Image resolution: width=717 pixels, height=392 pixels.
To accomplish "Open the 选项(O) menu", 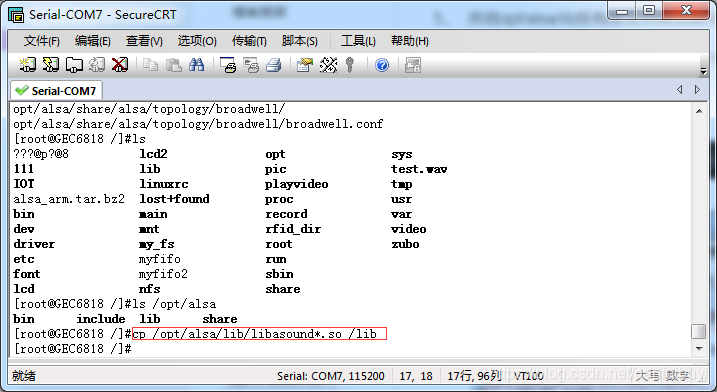I will click(197, 41).
